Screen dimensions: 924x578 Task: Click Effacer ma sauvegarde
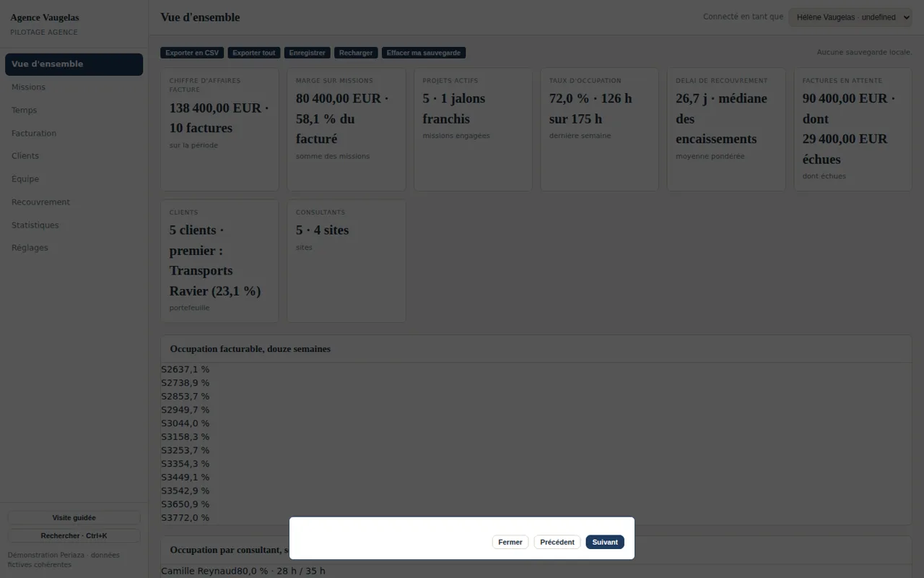(x=424, y=53)
